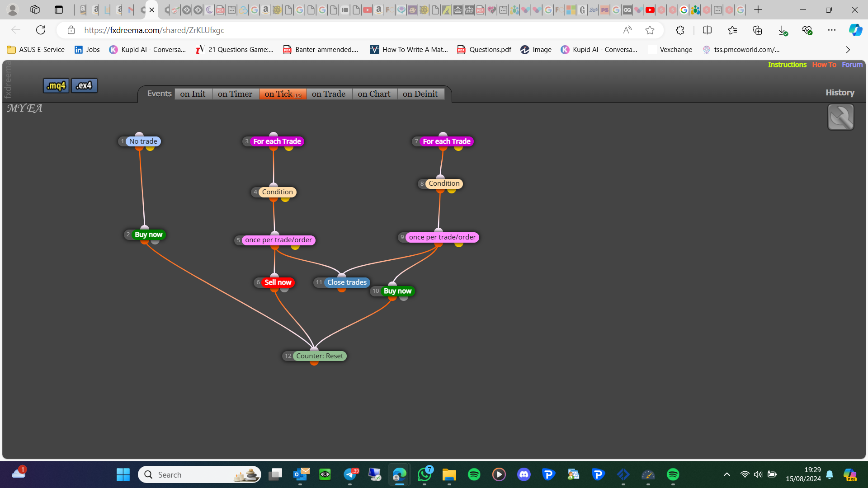The height and width of the screenshot is (488, 868).
Task: Select Buy now block number 10
Action: pos(397,291)
